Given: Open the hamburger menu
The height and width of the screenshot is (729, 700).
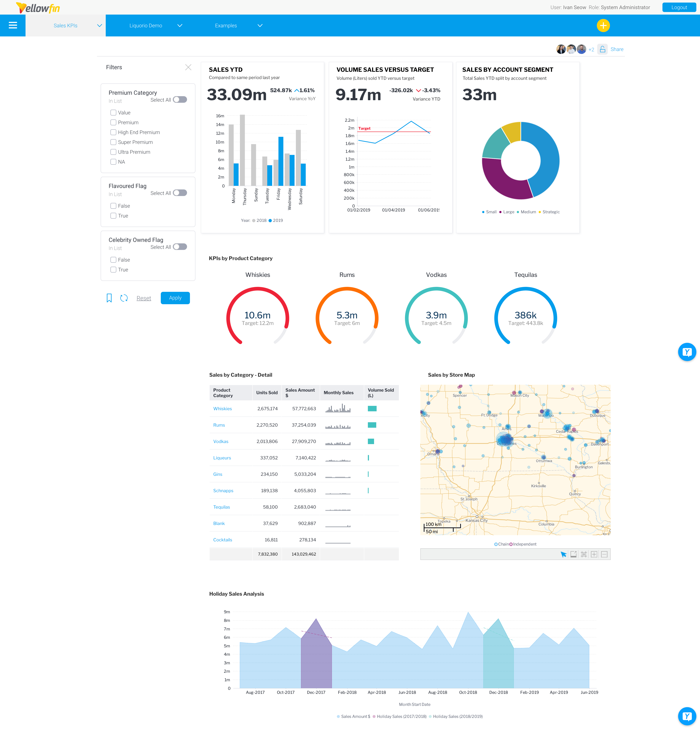Looking at the screenshot, I should coord(13,25).
